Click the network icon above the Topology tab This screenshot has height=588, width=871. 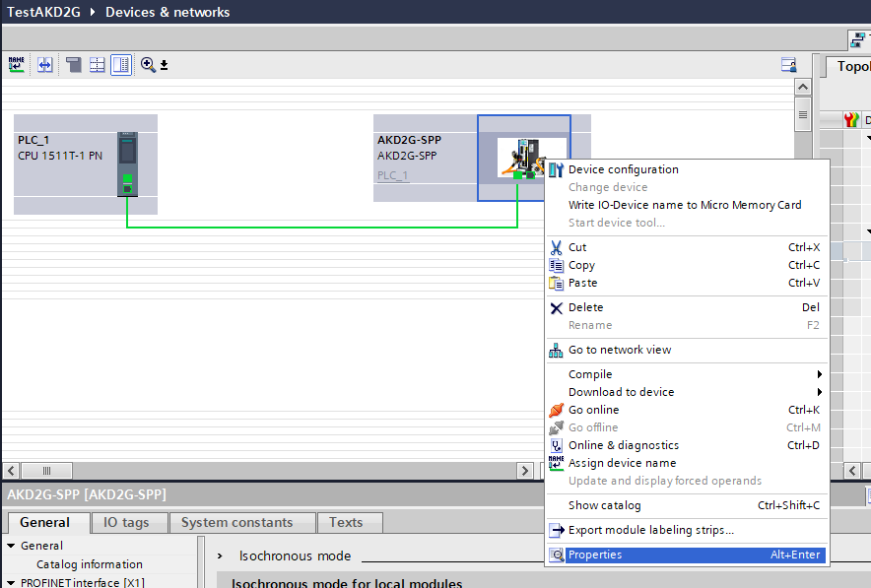coord(858,40)
